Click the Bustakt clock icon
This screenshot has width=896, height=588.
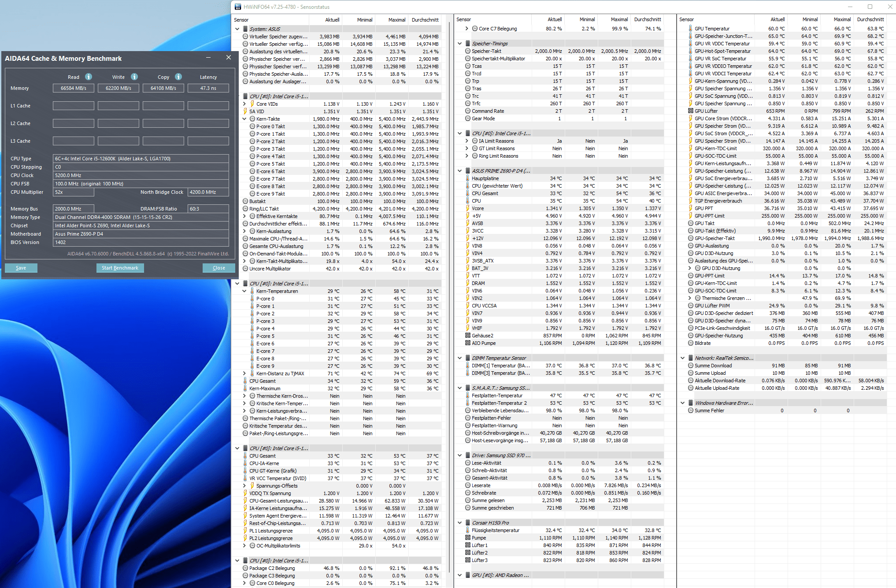click(x=245, y=201)
